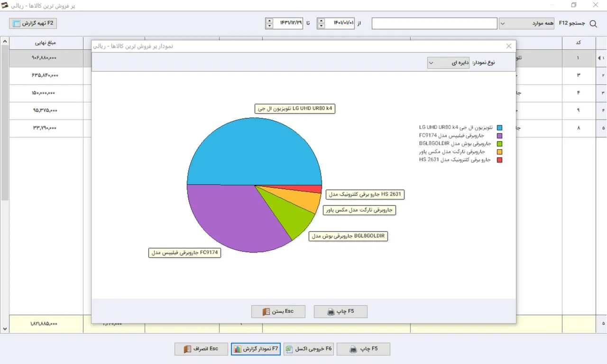Select the amount cell ۳۳,۷۹۰,۰۰۰
The width and height of the screenshot is (607, 364).
point(46,128)
